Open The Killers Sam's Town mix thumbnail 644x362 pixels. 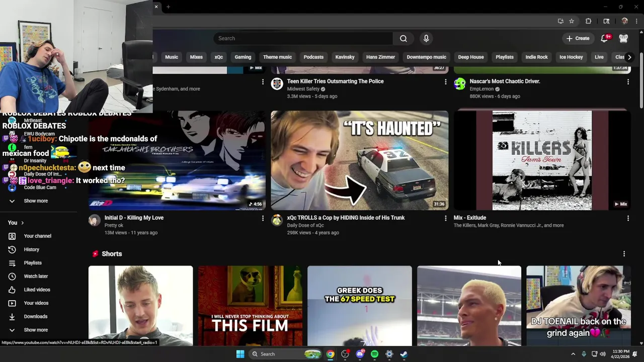point(542,160)
